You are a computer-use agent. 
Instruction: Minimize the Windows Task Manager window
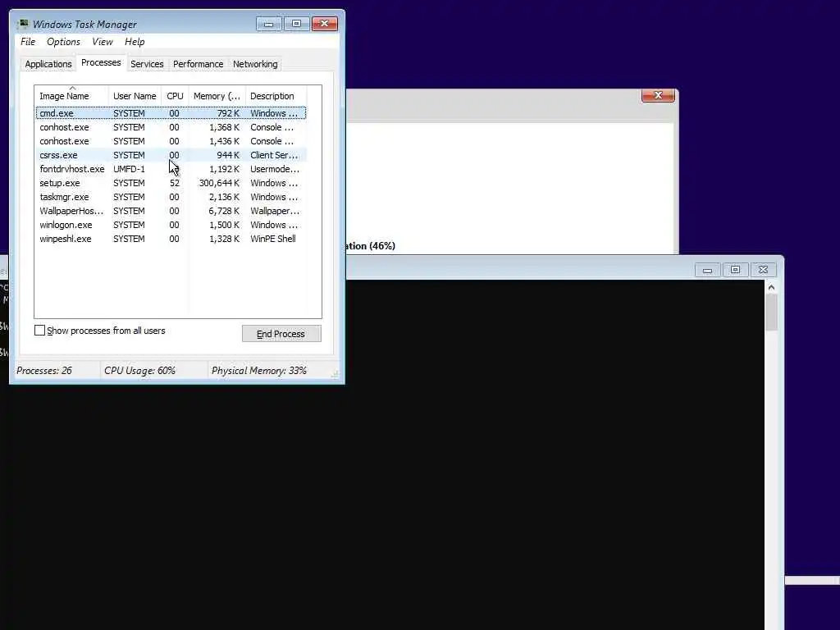(x=269, y=24)
